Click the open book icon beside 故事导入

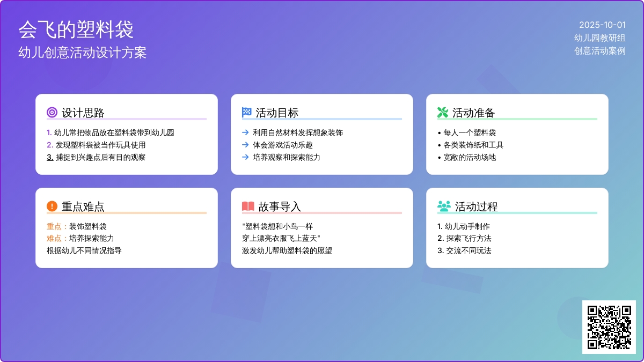(248, 206)
